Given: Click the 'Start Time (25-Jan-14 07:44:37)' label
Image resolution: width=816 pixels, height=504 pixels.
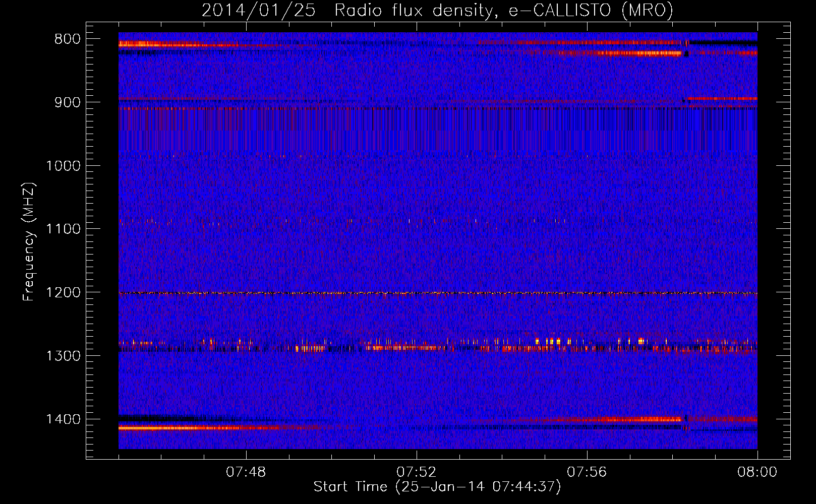Looking at the screenshot, I should pos(437,487).
